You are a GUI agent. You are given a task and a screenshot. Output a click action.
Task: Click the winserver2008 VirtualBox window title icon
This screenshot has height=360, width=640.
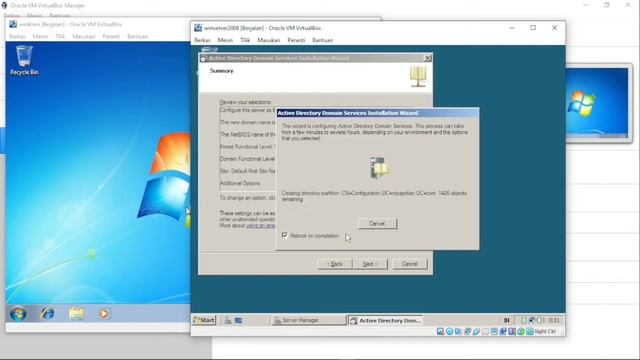click(198, 28)
